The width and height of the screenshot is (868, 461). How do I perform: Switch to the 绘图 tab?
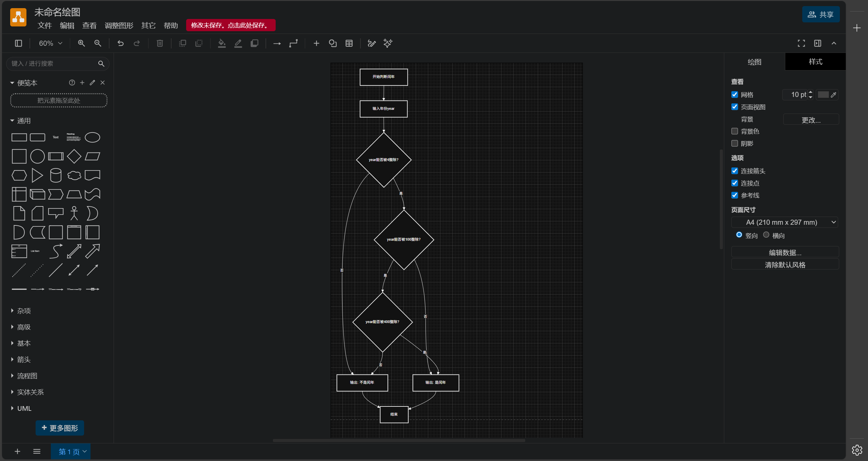pyautogui.click(x=754, y=62)
